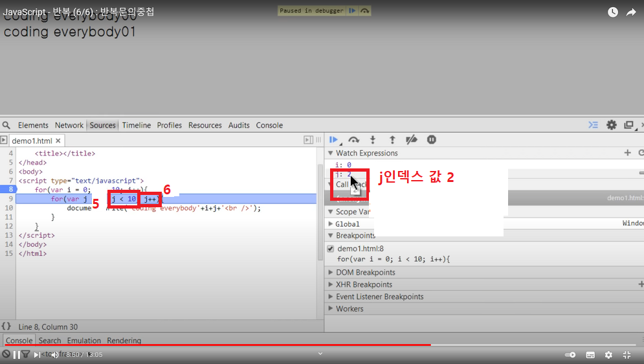Expand the XHR Breakpoints section
Image resolution: width=644 pixels, height=364 pixels.
pos(330,284)
